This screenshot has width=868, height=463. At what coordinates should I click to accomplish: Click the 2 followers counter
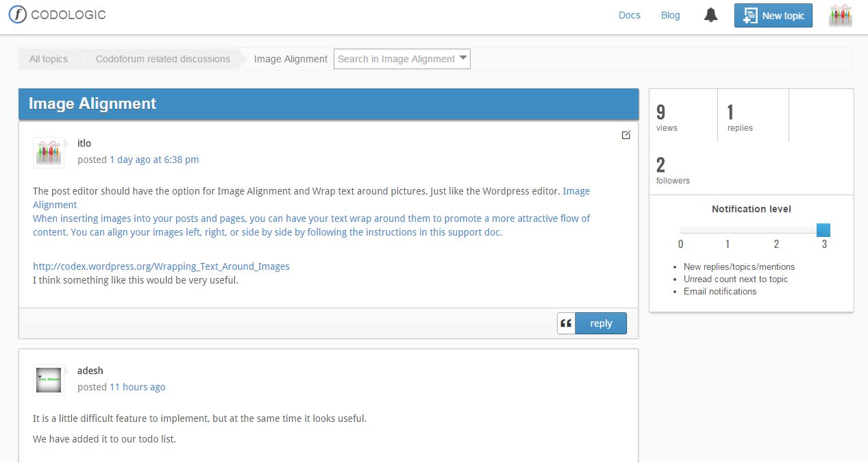pos(673,170)
